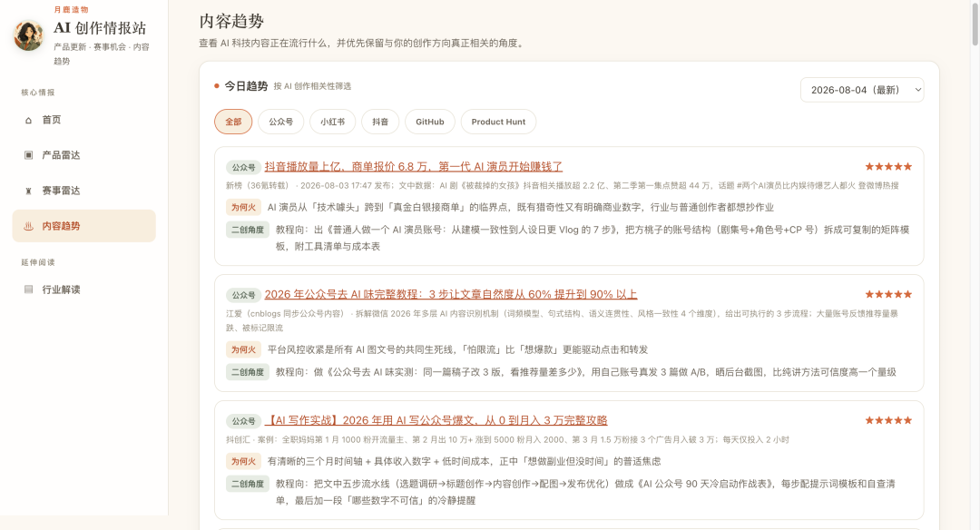Click the 赛事雷达 trophy icon

pyautogui.click(x=28, y=191)
